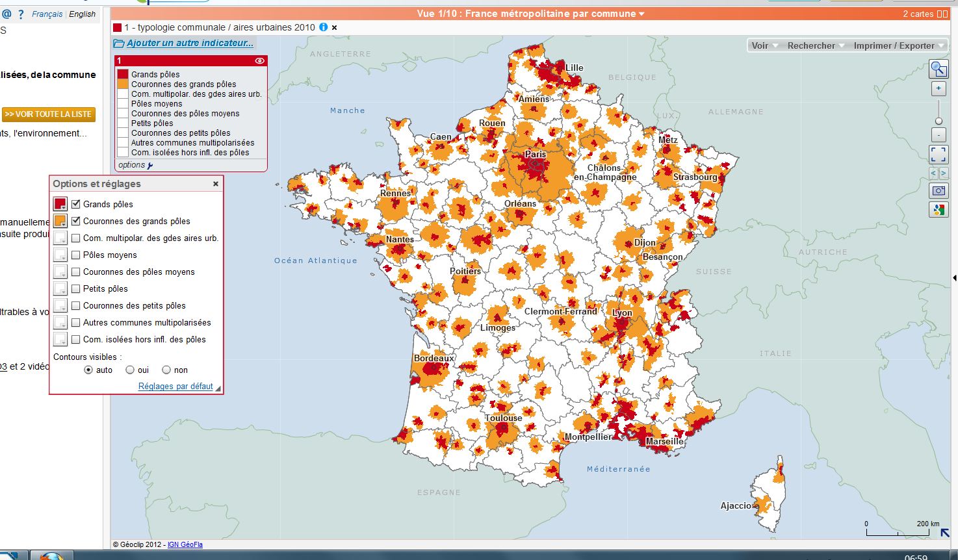Screen dimensions: 958x560
Task: Activate the zoom-to-rectangle magnifier tool
Action: tap(939, 68)
